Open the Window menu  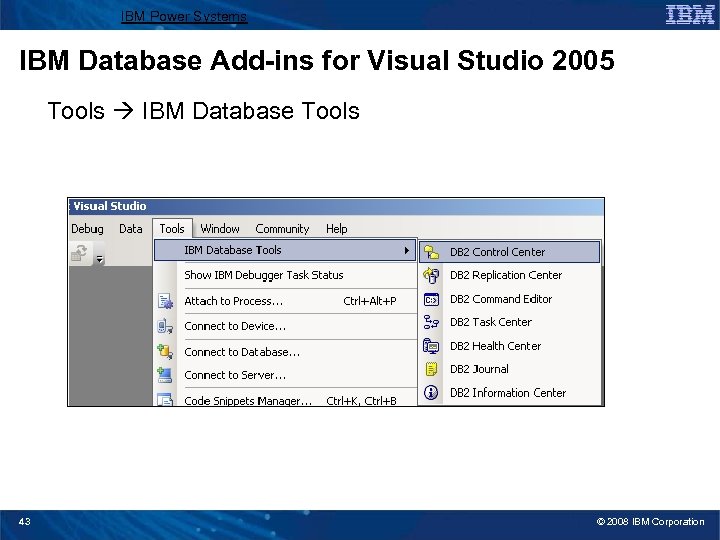(x=220, y=229)
